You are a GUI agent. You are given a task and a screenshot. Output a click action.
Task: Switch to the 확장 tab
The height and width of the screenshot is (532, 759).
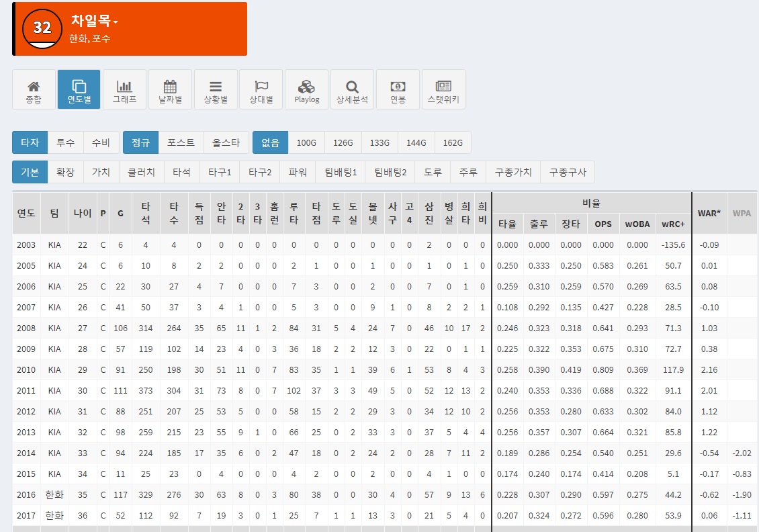point(65,172)
